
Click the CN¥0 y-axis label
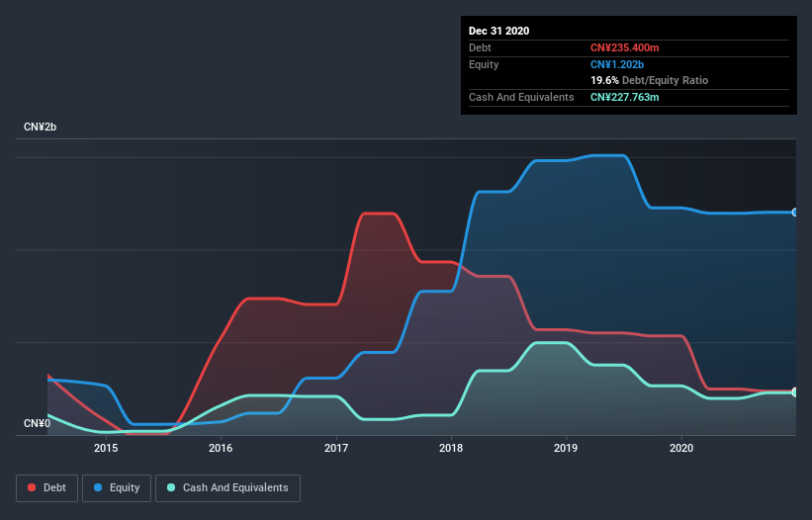coord(38,423)
